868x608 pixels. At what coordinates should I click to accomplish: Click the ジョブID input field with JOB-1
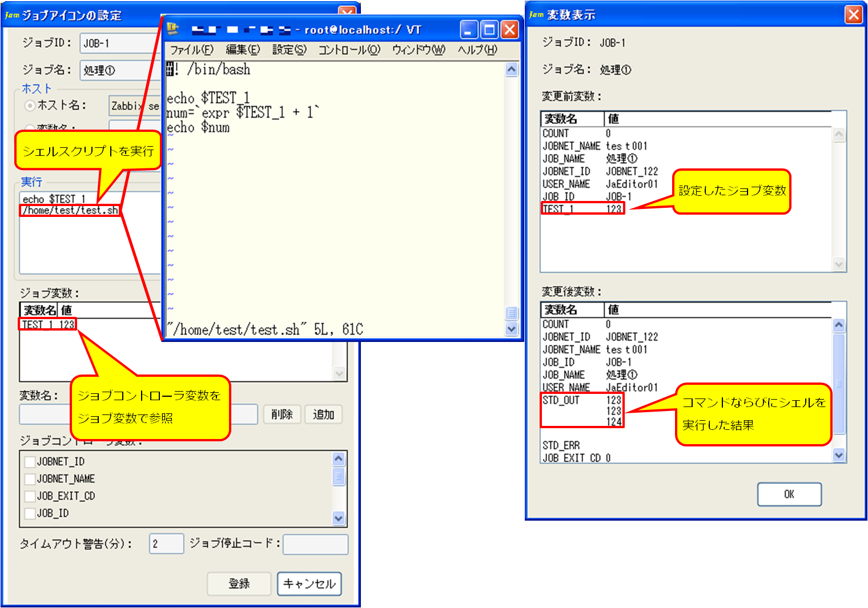coord(120,43)
